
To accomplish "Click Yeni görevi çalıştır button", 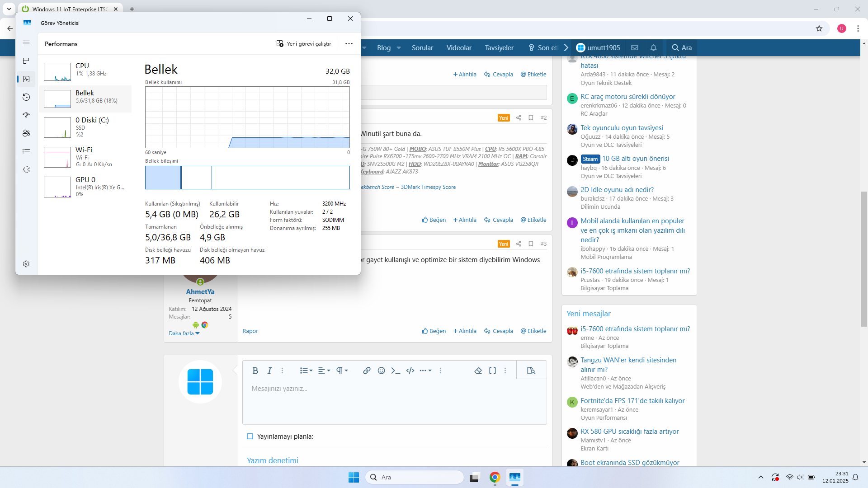I will coord(304,44).
